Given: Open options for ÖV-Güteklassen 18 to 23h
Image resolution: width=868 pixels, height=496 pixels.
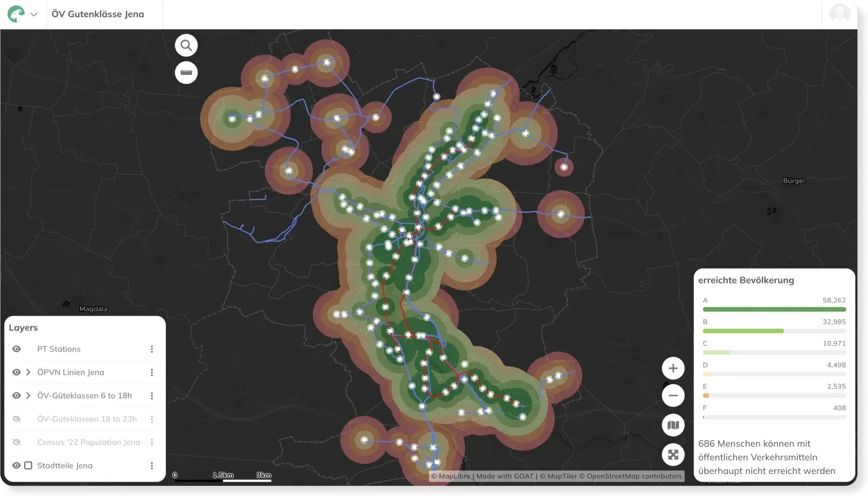Looking at the screenshot, I should (x=152, y=419).
